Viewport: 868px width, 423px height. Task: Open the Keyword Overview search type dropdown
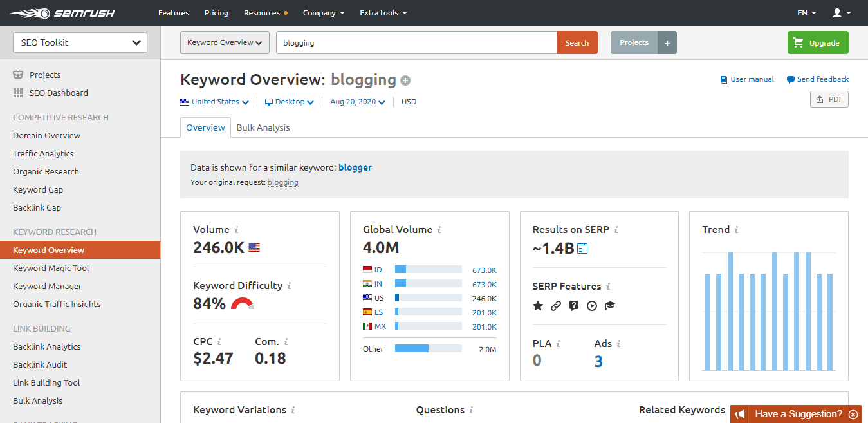pyautogui.click(x=225, y=43)
